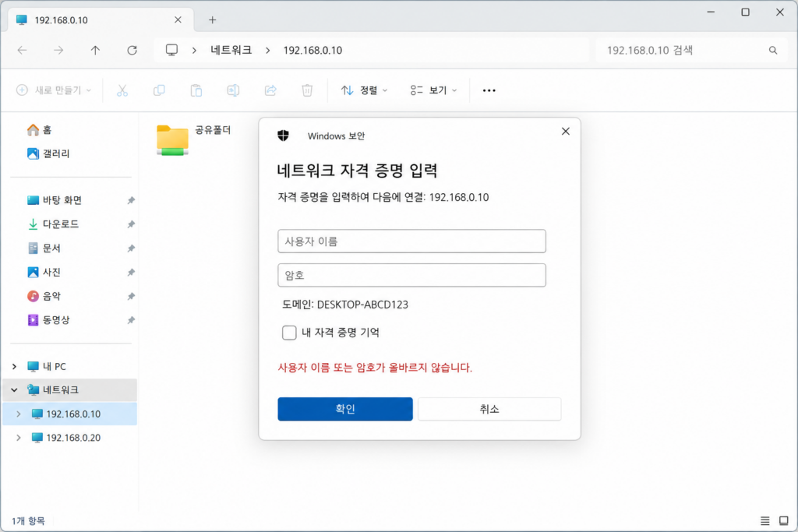This screenshot has width=798, height=532.
Task: Open 바탕 화면 quick access folder
Action: [55, 200]
